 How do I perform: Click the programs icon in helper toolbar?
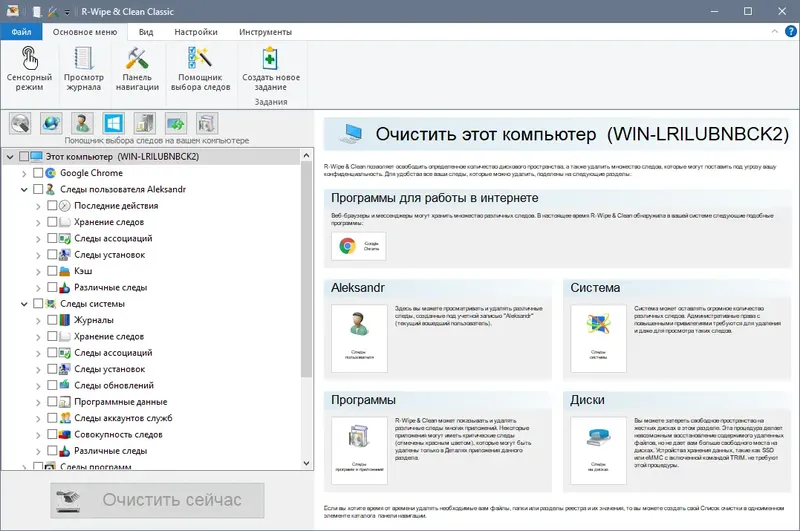(144, 123)
